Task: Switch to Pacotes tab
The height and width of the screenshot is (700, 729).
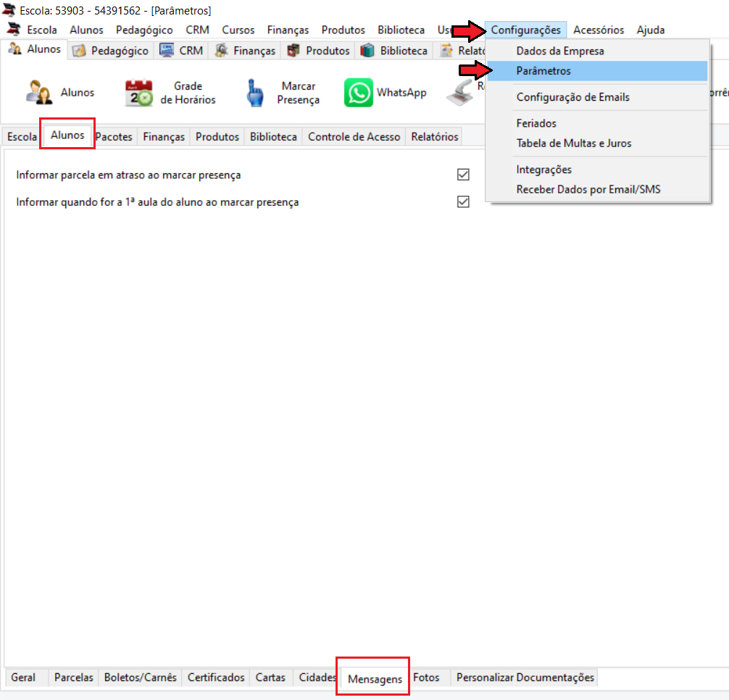Action: point(114,137)
